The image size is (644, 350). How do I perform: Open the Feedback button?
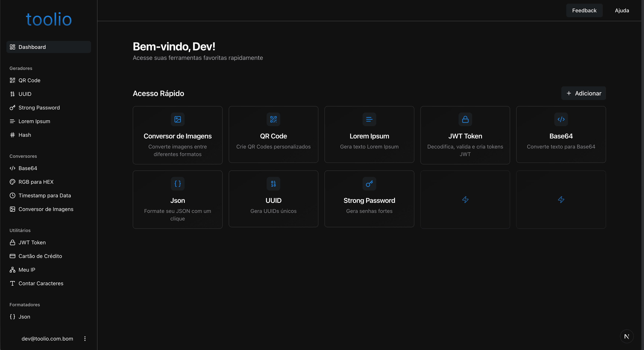click(x=584, y=10)
